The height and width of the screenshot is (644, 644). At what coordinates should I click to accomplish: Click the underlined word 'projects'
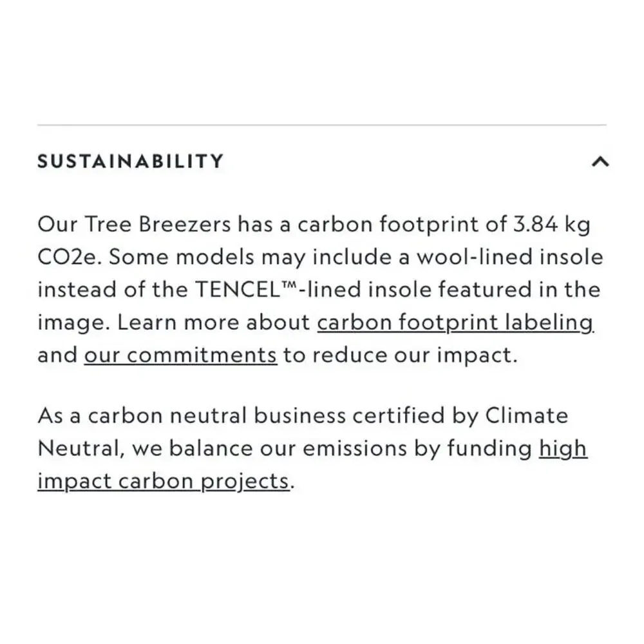[245, 481]
